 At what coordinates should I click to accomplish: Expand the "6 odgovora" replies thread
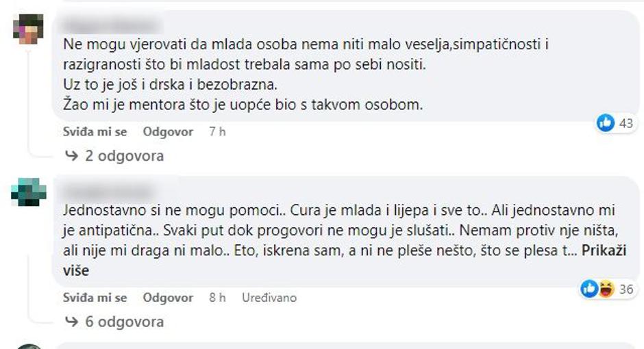point(123,322)
